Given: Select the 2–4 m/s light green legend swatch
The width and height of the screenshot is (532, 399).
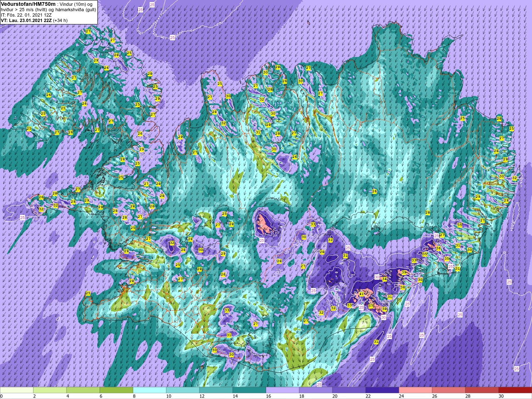Looking at the screenshot, I should 50,390.
